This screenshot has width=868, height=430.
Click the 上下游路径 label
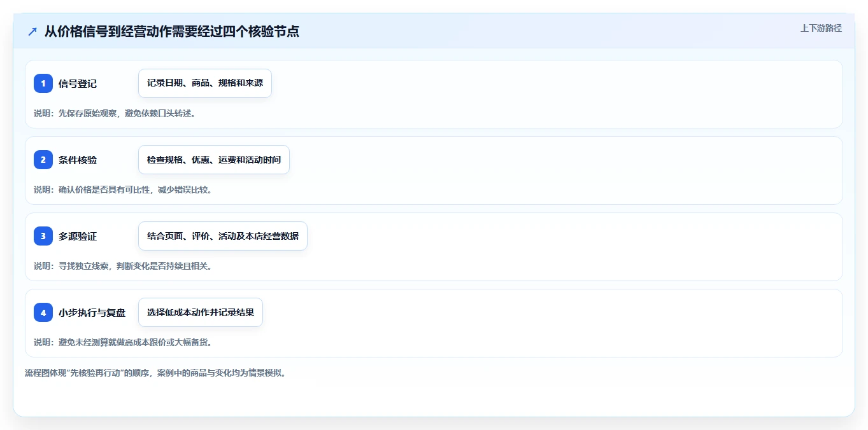click(x=821, y=28)
